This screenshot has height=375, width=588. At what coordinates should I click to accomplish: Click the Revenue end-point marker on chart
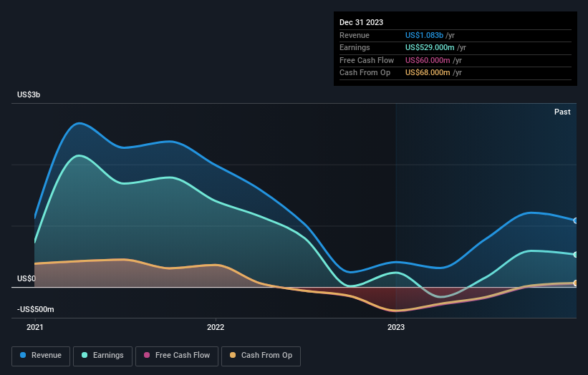click(576, 220)
